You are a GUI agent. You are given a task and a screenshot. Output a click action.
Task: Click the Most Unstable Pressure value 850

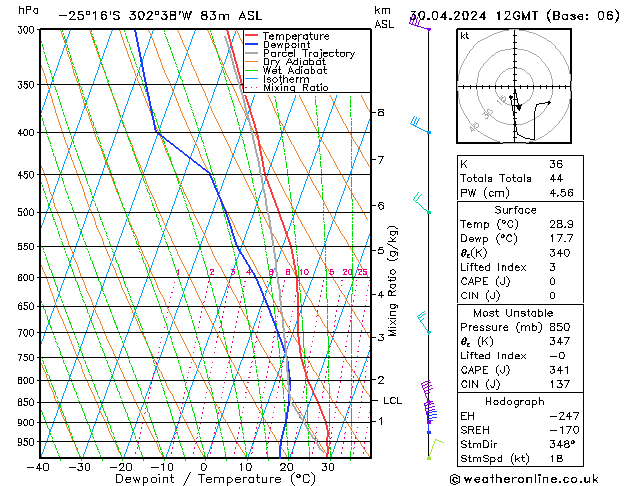560,327
